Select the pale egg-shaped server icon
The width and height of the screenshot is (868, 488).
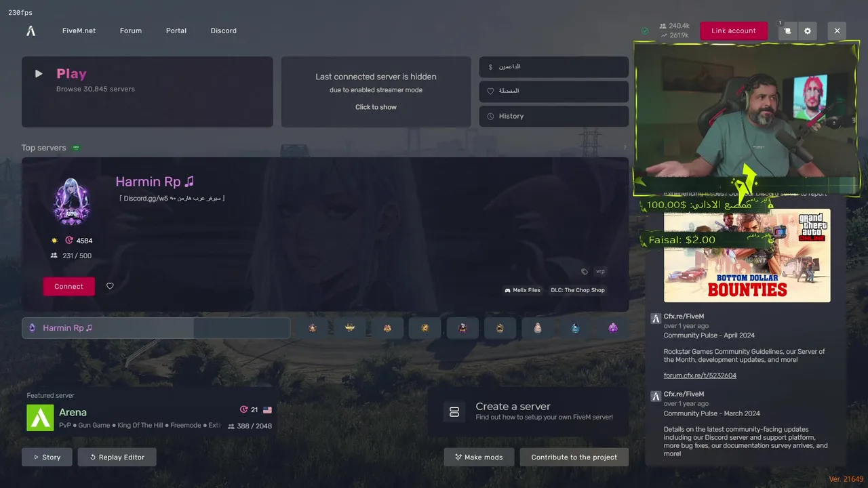[x=538, y=328]
